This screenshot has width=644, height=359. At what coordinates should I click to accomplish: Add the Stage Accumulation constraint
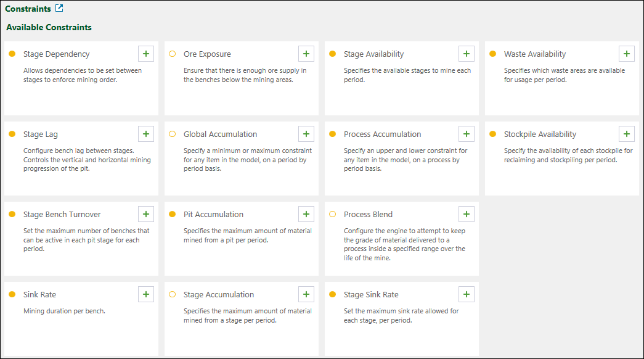[x=306, y=294]
